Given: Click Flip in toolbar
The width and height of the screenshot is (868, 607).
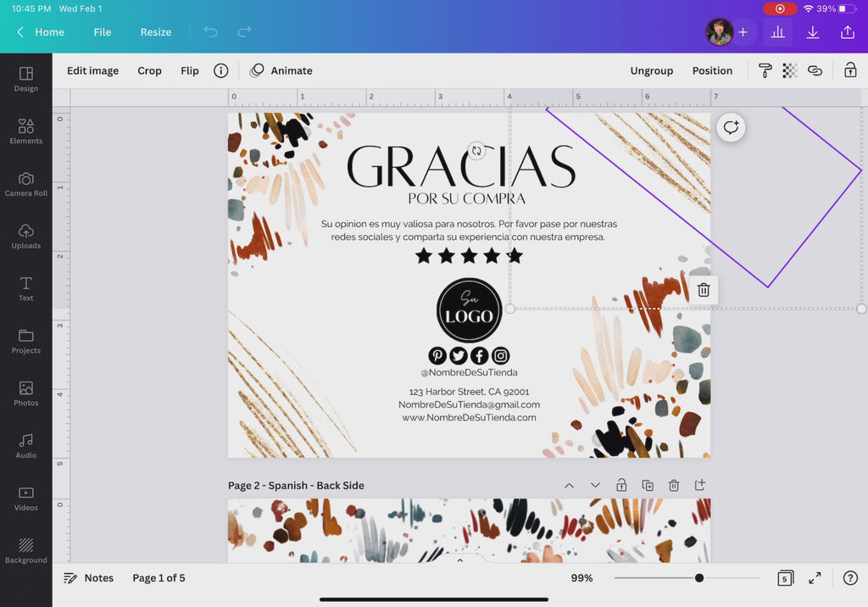Looking at the screenshot, I should pyautogui.click(x=189, y=70).
